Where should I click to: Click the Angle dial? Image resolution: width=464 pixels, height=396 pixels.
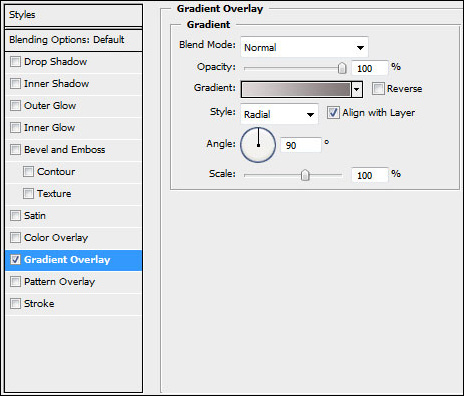point(258,145)
